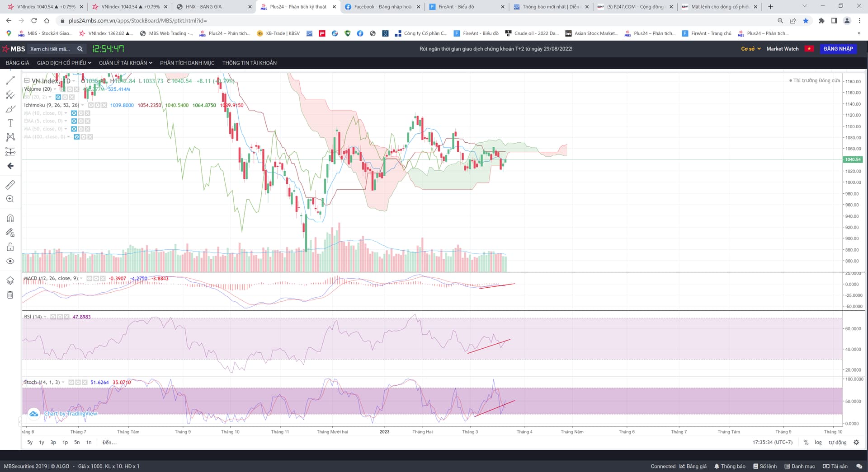868x472 pixels.
Task: Toggle stay in drawing mode
Action: tap(10, 233)
